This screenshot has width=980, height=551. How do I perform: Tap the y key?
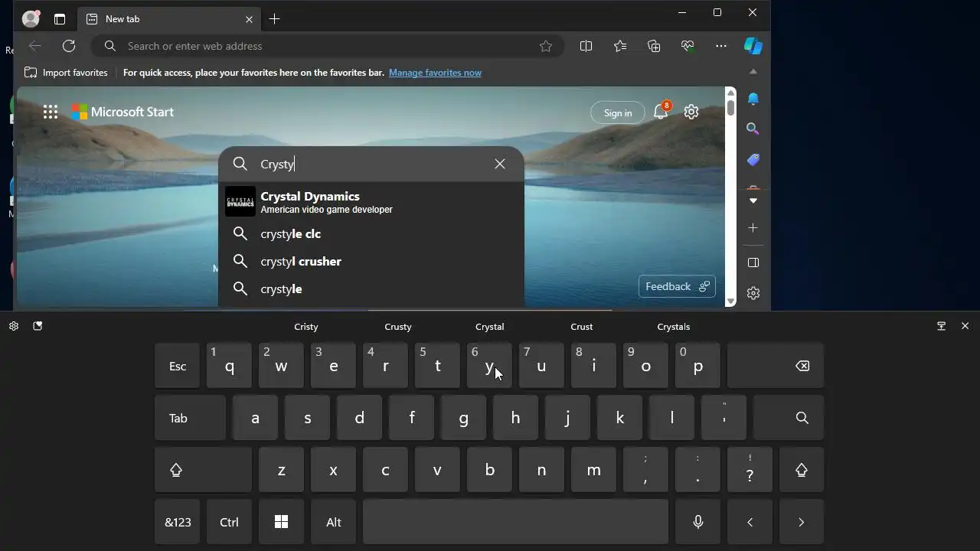pos(489,366)
